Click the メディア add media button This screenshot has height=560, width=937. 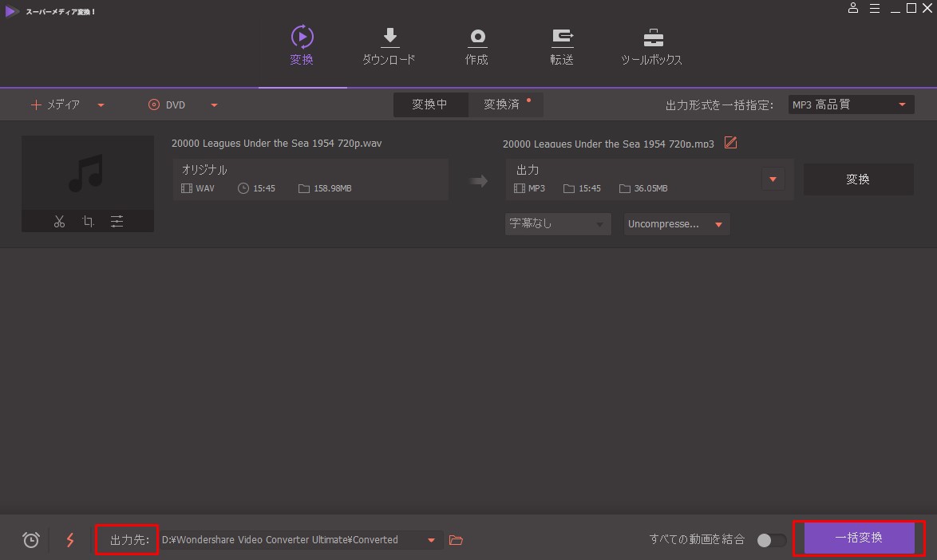tap(56, 105)
